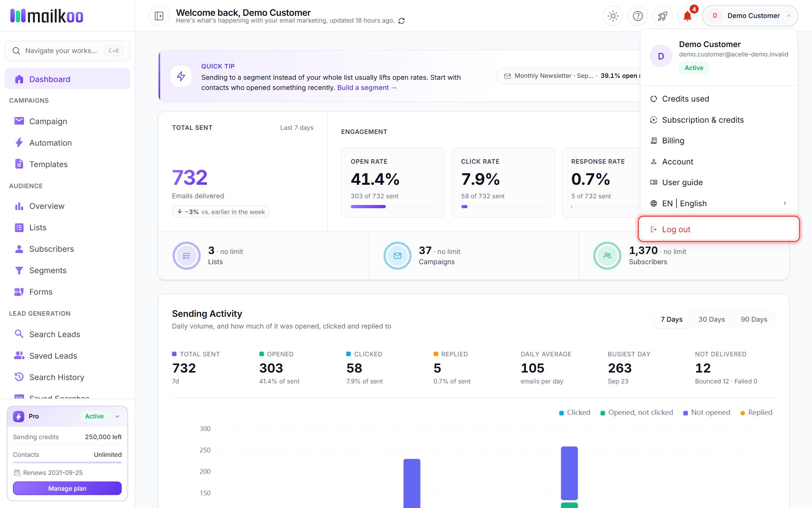This screenshot has width=812, height=508.
Task: Collapse the Demo Customer account dropdown
Action: [750, 16]
